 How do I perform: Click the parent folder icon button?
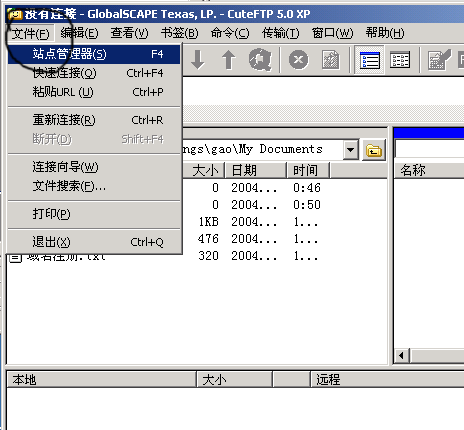tap(374, 150)
